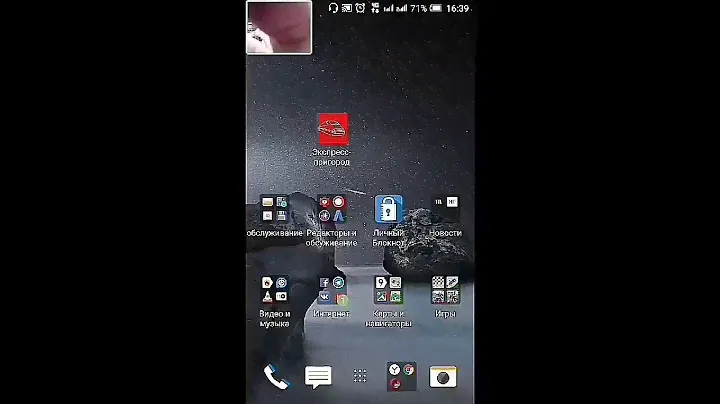Open the browsers folder in dock
Image resolution: width=720 pixels, height=404 pixels.
[x=401, y=377]
